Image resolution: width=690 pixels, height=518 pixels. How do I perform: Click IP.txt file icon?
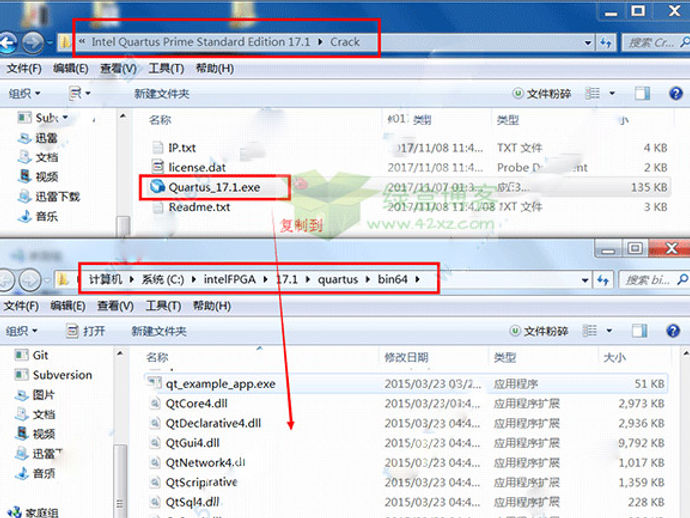[x=158, y=147]
